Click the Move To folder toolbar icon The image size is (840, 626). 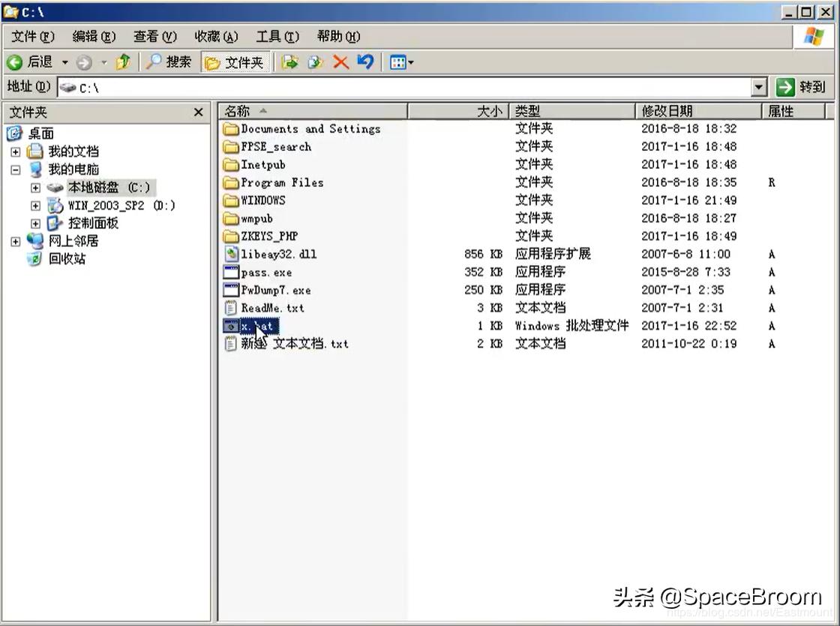[x=289, y=62]
